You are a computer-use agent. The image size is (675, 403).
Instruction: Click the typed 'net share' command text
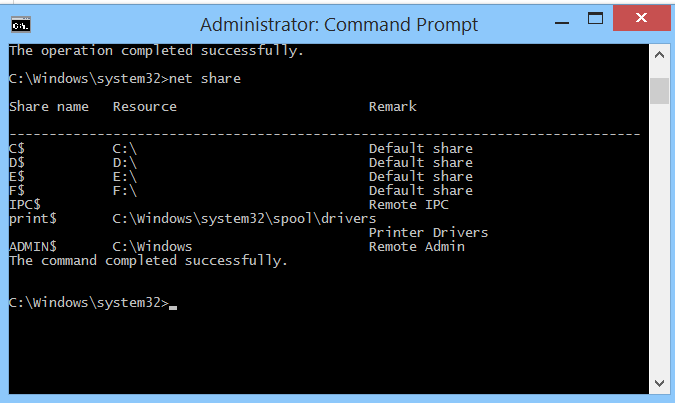tap(205, 79)
